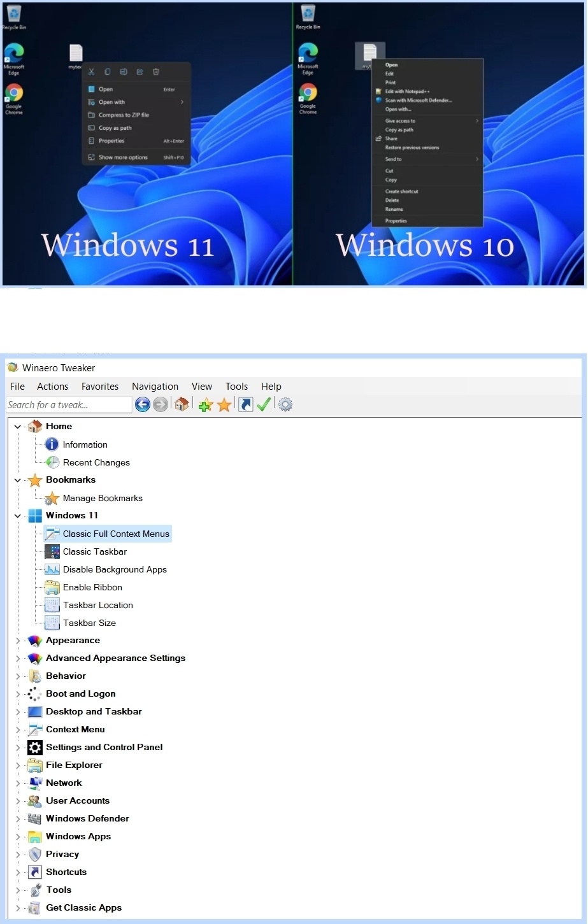The width and height of the screenshot is (588, 924).
Task: Click the Boot and Logon spinner icon
Action: click(x=34, y=694)
